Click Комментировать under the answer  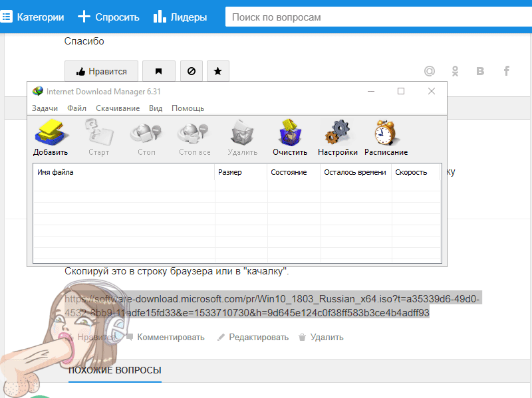(x=166, y=338)
